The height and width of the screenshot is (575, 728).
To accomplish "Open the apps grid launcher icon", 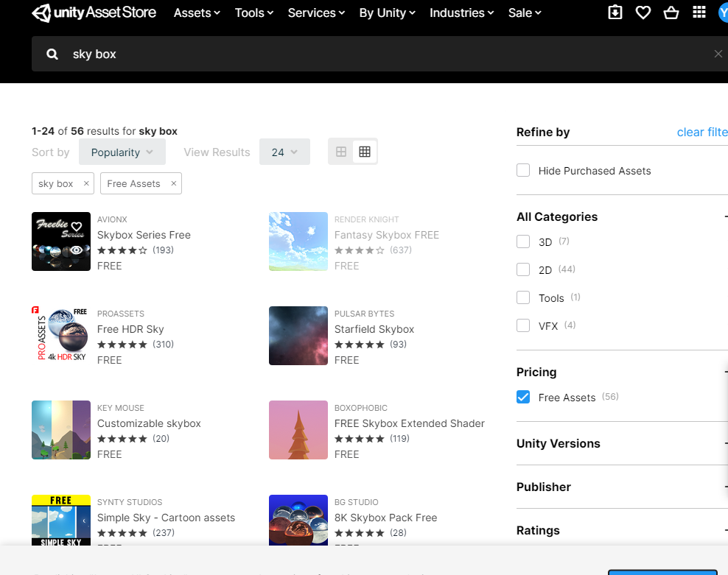I will pyautogui.click(x=699, y=12).
